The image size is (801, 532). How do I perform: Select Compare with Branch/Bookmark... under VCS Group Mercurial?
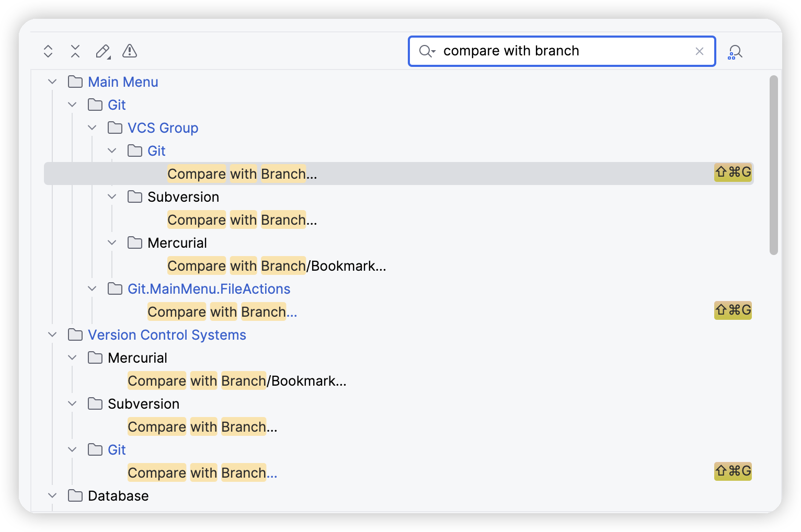277,266
